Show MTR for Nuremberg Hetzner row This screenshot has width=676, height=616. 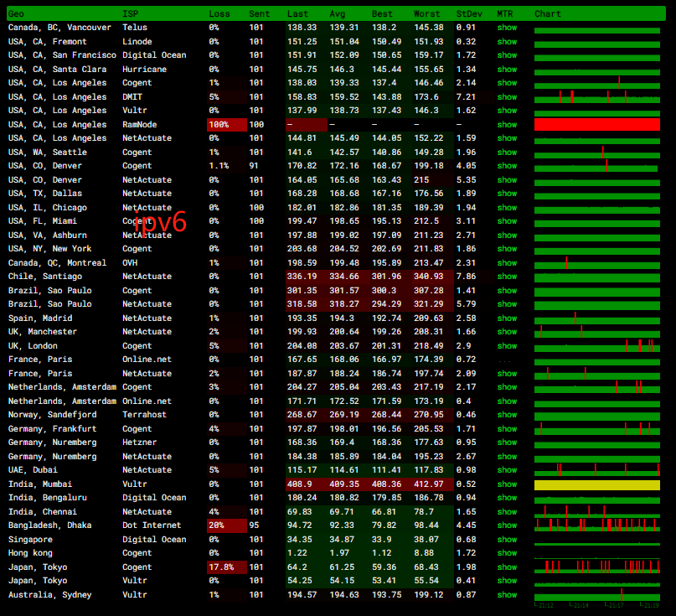pos(507,443)
